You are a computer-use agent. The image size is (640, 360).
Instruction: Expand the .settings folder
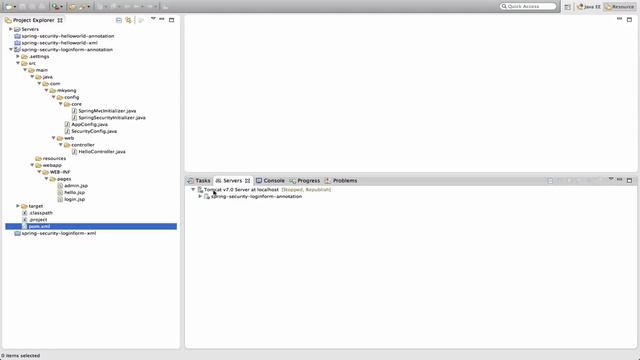(18, 56)
